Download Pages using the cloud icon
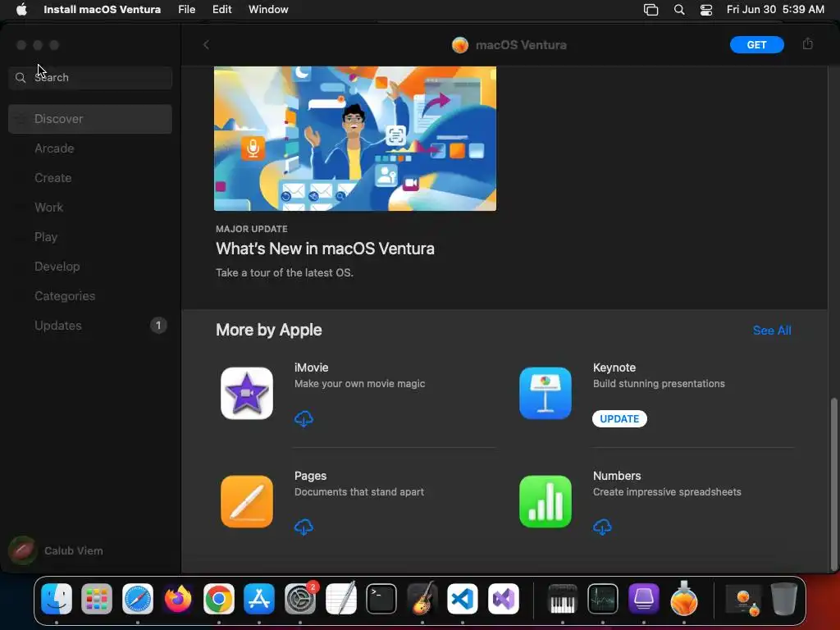This screenshot has width=840, height=630. click(x=304, y=527)
